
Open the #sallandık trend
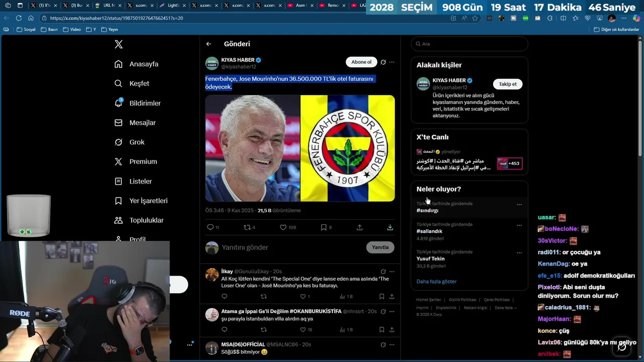tap(429, 231)
